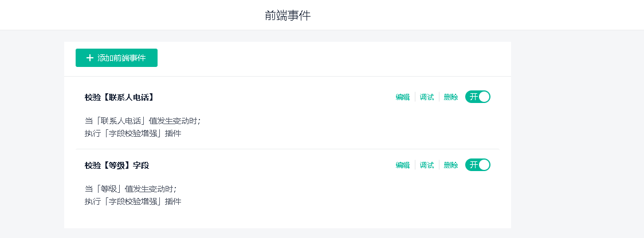644x238 pixels.
Task: Add a new frontend event via 添加前端事件
Action: 117,58
